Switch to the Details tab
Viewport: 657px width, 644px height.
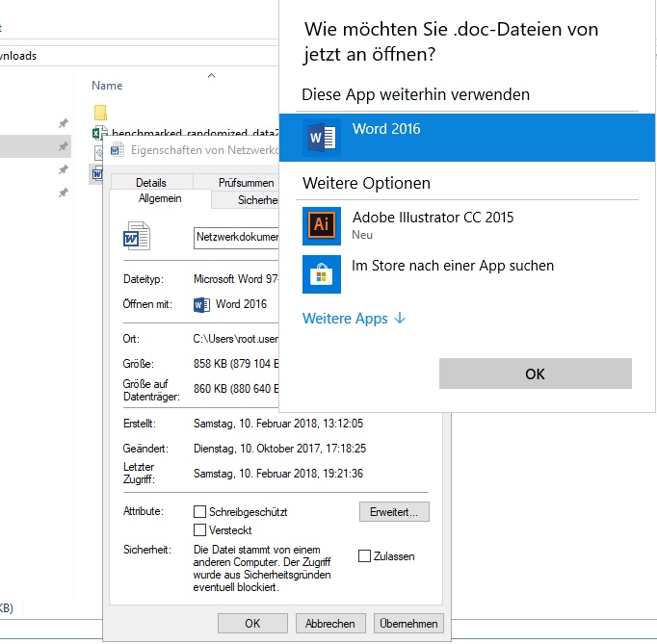click(x=151, y=183)
